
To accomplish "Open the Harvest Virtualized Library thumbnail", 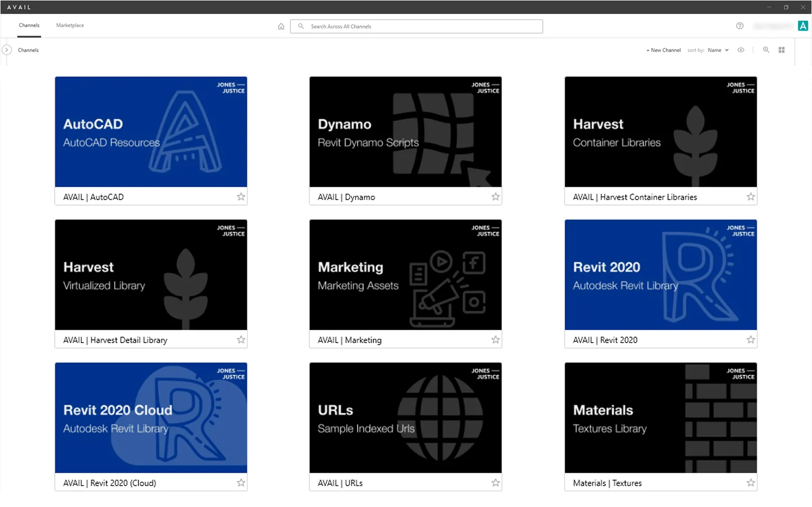I will click(151, 275).
